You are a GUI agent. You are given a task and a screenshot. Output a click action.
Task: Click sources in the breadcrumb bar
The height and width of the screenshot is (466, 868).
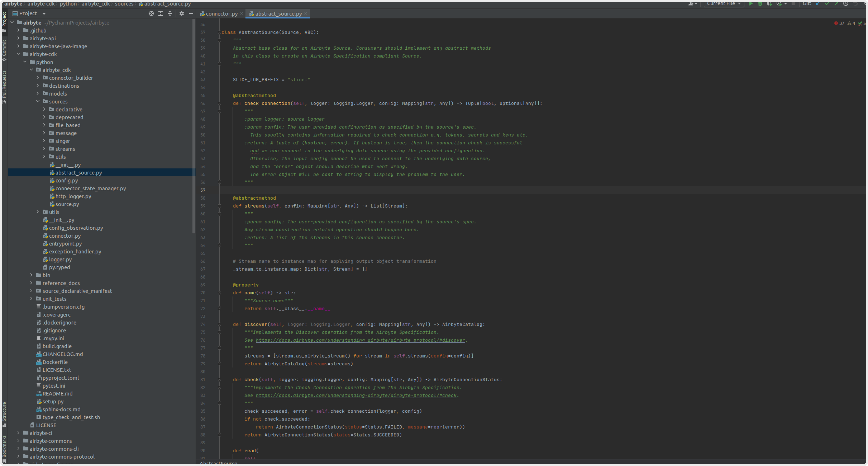coord(124,4)
